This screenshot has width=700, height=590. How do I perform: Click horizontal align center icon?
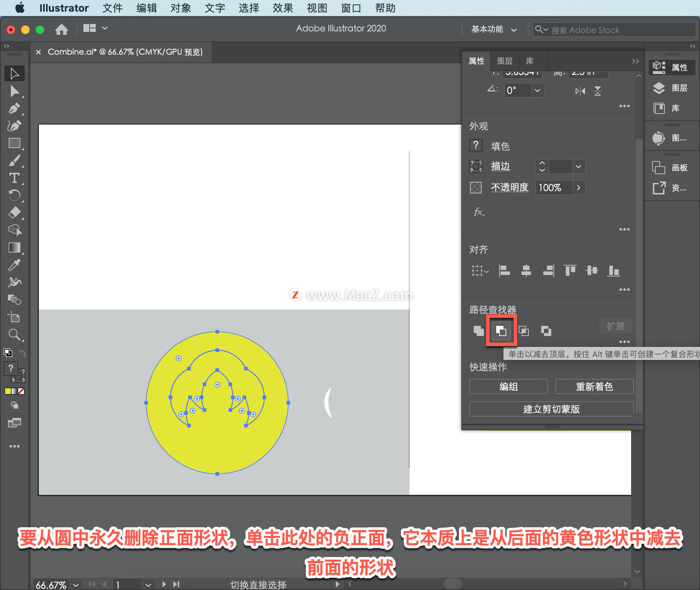(526, 271)
